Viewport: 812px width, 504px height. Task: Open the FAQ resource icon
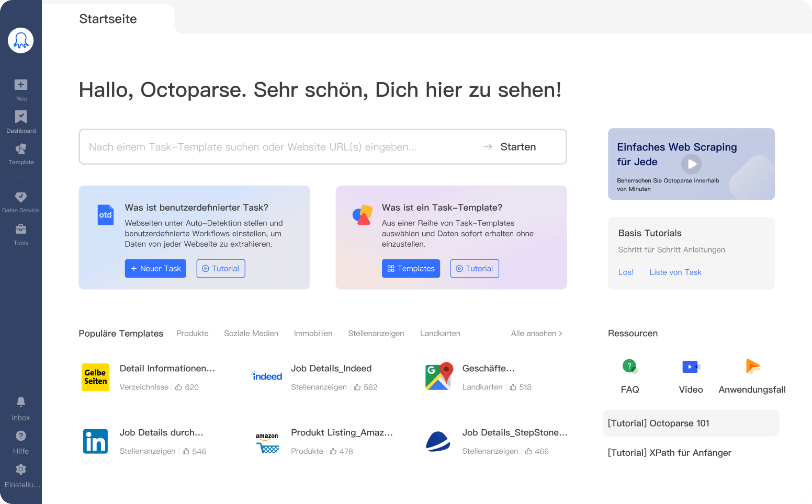click(630, 366)
